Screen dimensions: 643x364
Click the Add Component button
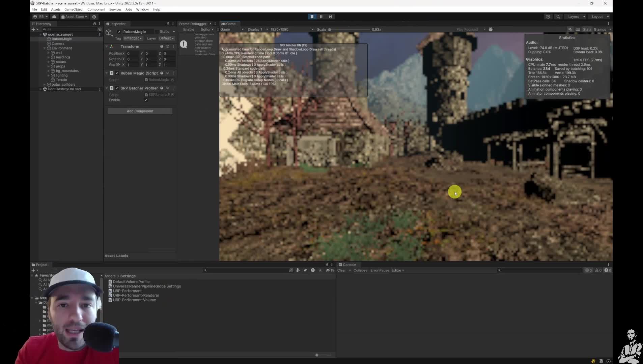pyautogui.click(x=140, y=111)
